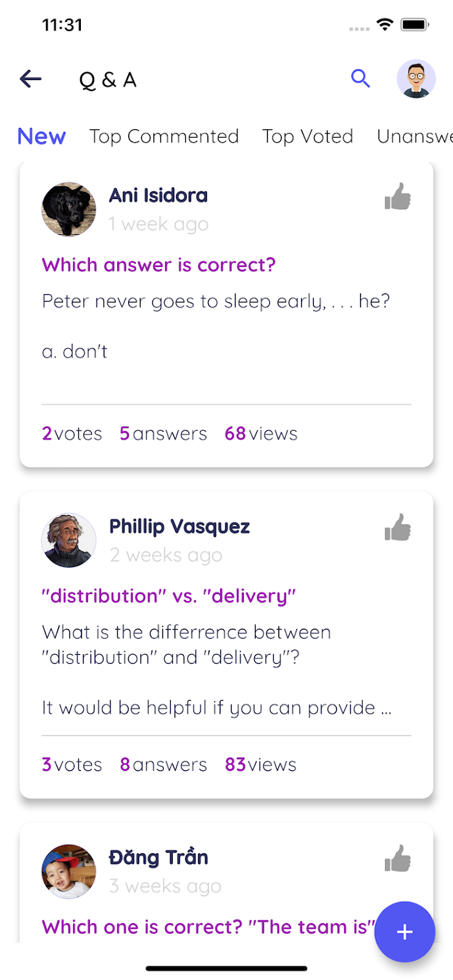Switch to the Top Voted tab

307,136
